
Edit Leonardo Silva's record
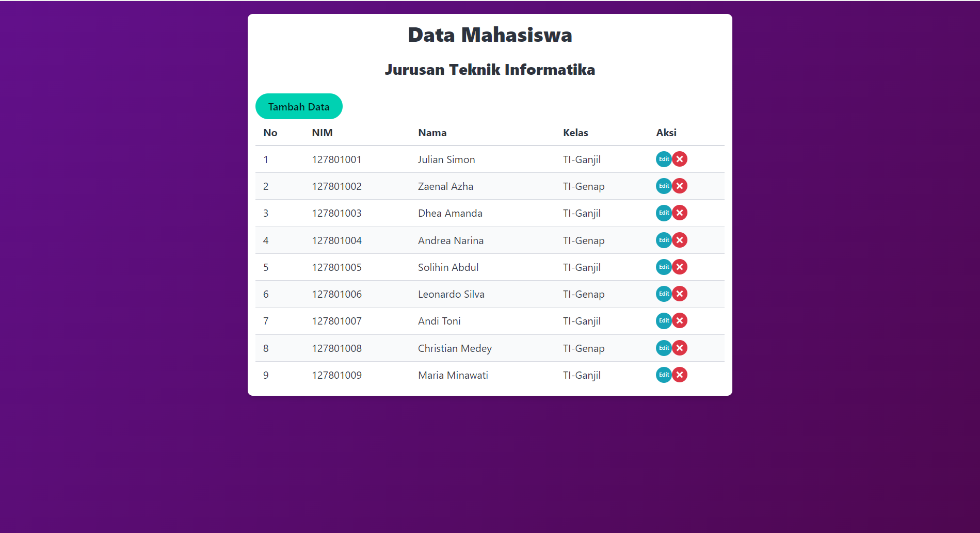664,294
